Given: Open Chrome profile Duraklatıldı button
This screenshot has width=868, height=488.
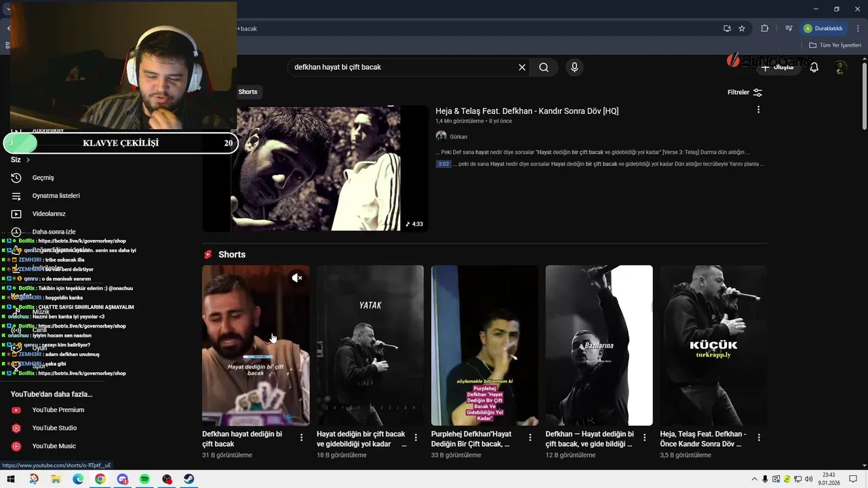Looking at the screenshot, I should pyautogui.click(x=823, y=28).
